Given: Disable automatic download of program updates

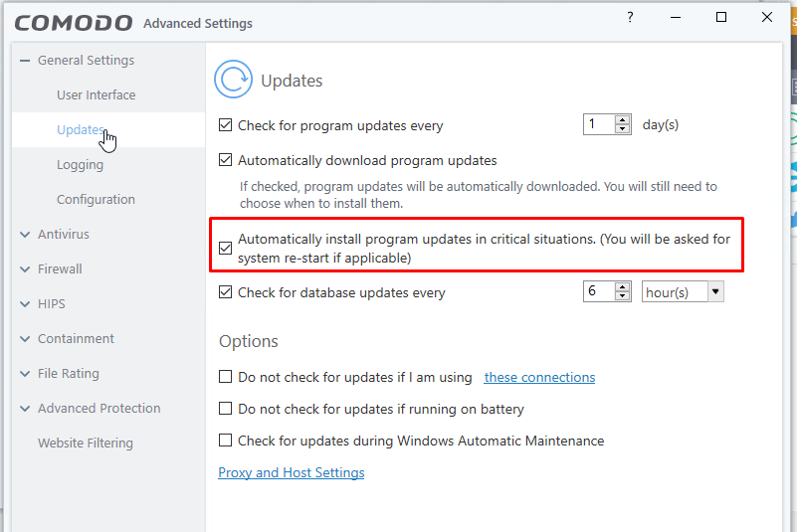Looking at the screenshot, I should 226,160.
